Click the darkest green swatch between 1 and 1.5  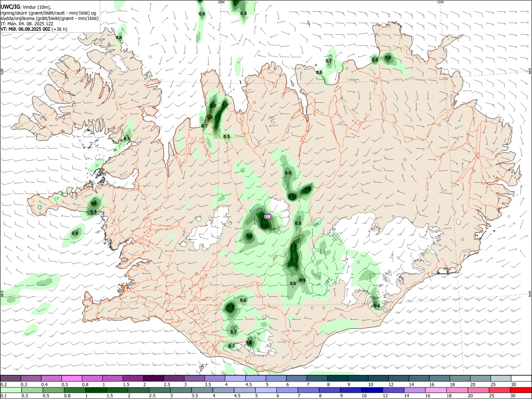(x=96, y=390)
